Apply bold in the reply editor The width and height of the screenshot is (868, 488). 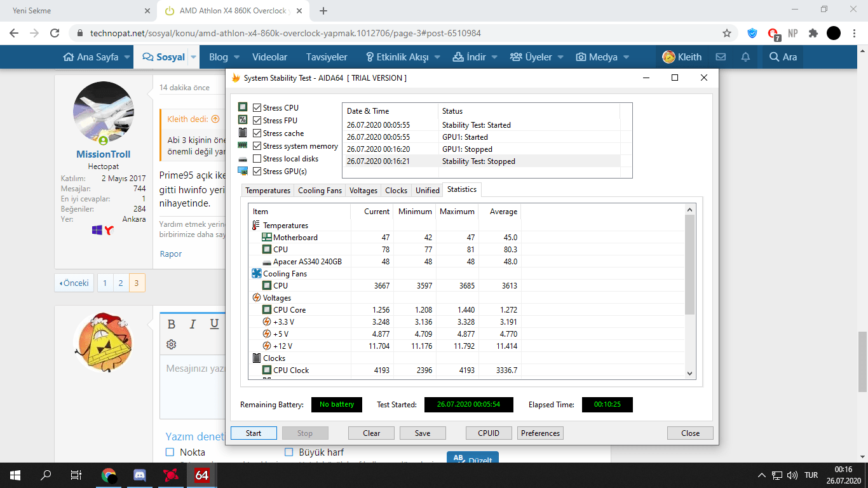tap(172, 324)
